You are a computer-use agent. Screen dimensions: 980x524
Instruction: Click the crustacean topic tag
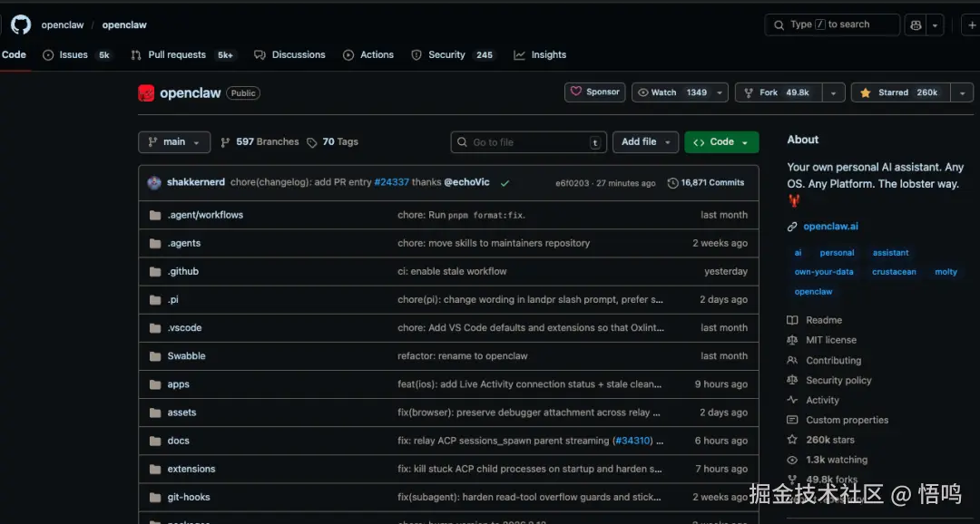[x=894, y=272]
